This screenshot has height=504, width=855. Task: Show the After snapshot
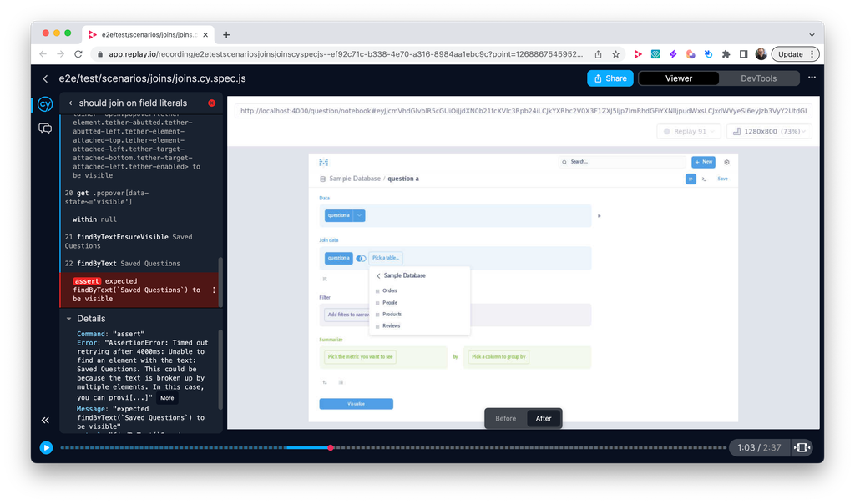pos(543,418)
